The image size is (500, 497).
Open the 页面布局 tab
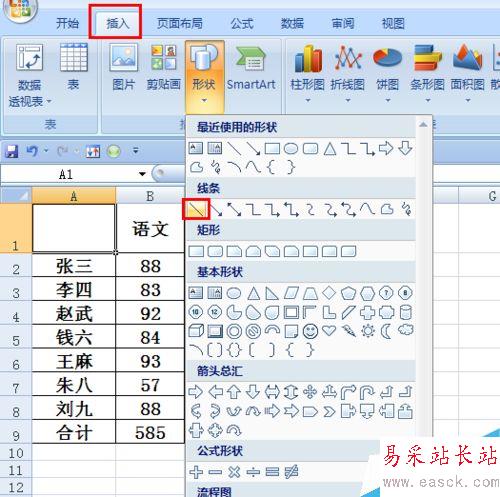180,23
